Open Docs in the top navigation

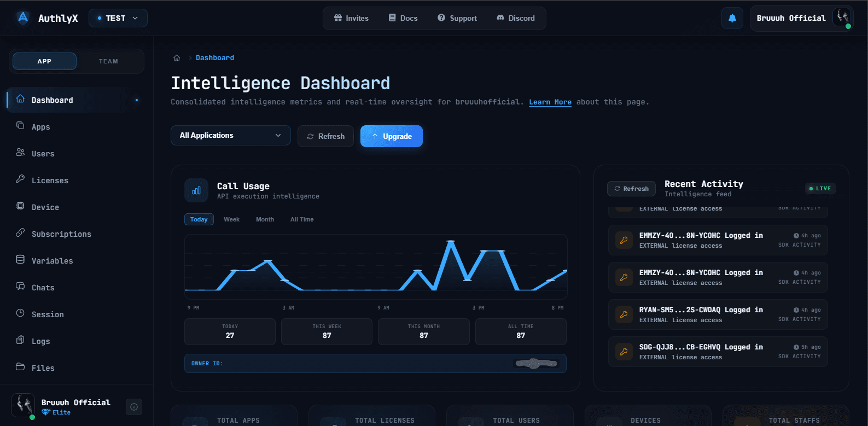403,18
